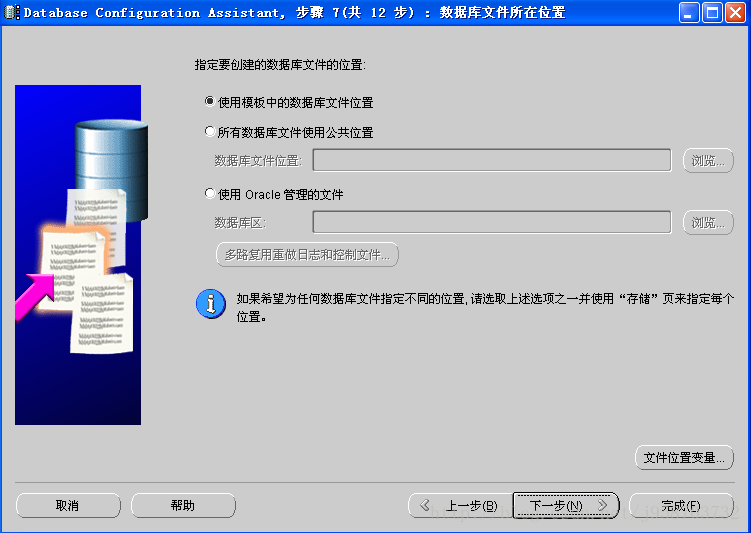Click the blue information icon
751x533 pixels.
(x=211, y=304)
